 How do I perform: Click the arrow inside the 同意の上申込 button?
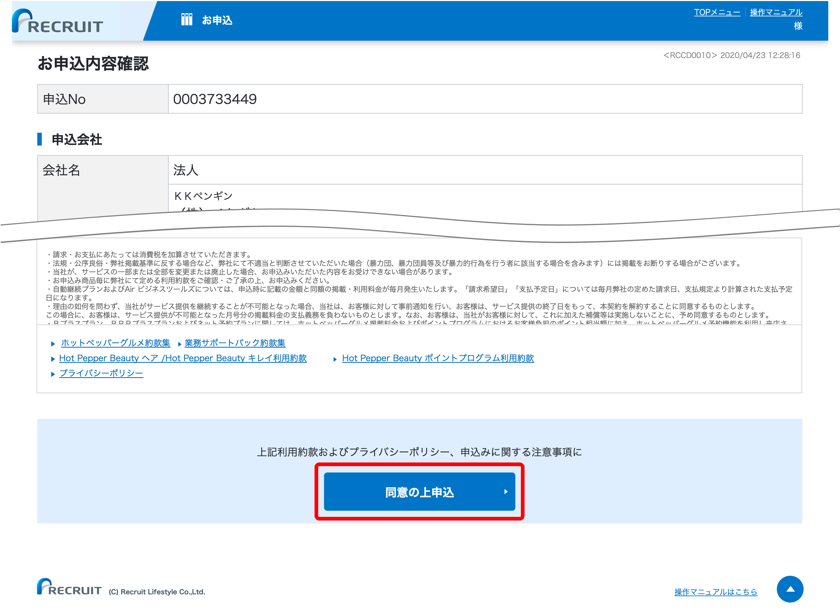pos(507,492)
